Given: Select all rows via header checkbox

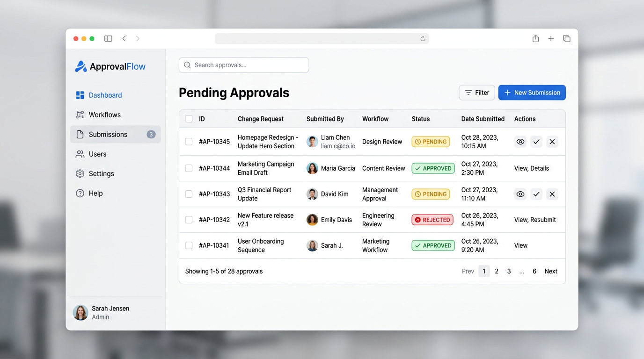Looking at the screenshot, I should click(x=189, y=119).
